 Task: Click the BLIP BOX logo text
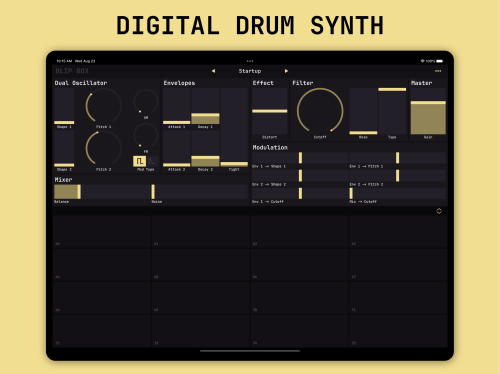(72, 71)
